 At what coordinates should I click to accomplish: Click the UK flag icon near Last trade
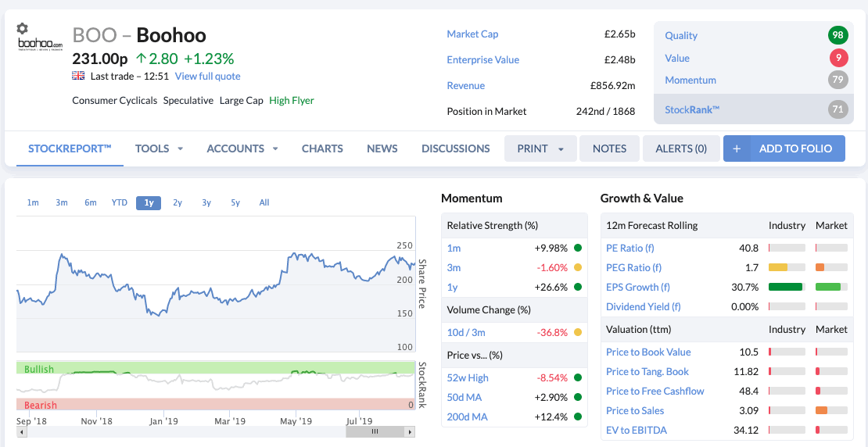(x=78, y=76)
